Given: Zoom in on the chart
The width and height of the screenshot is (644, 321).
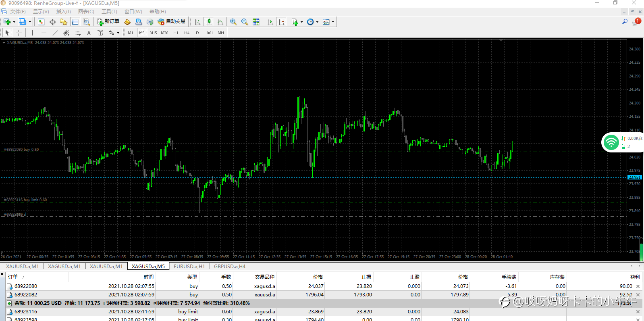Looking at the screenshot, I should [233, 22].
